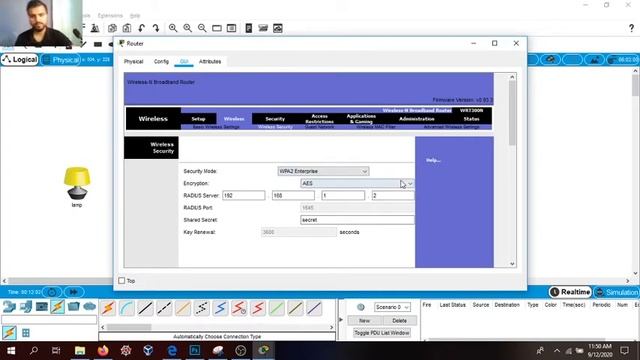Pick the copper cross-over dashed cable

[x=164, y=308]
